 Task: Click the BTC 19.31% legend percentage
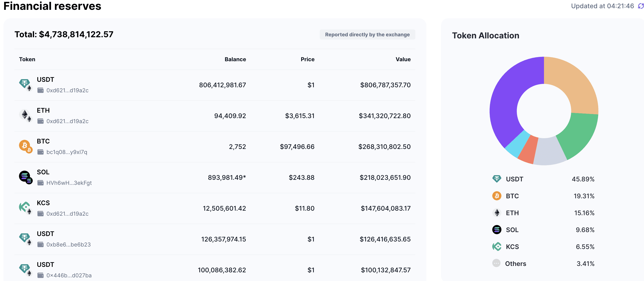584,196
